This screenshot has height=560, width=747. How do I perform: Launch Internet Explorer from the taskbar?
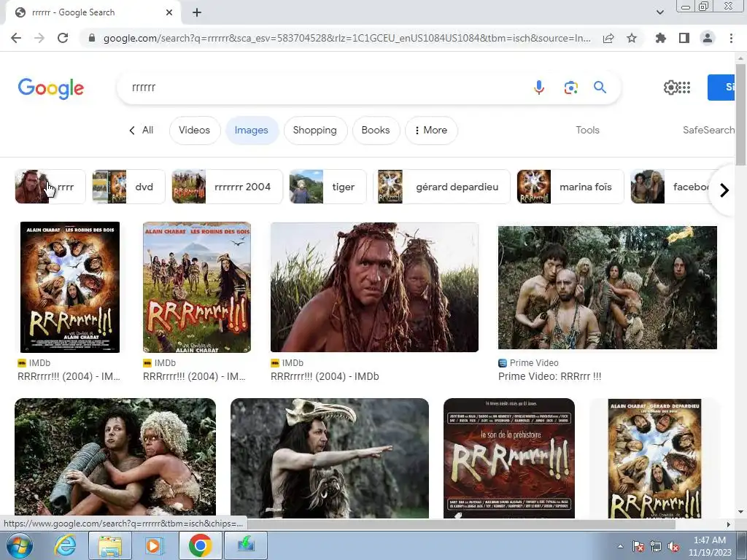coord(65,545)
